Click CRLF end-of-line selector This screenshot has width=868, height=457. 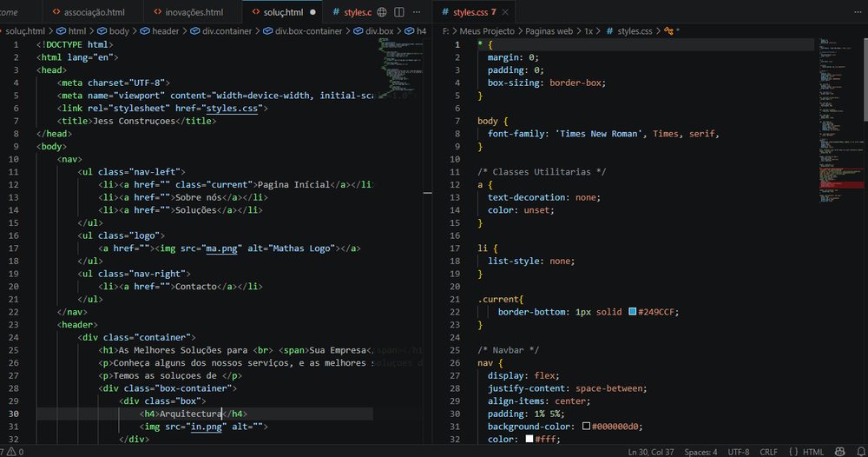(768, 452)
